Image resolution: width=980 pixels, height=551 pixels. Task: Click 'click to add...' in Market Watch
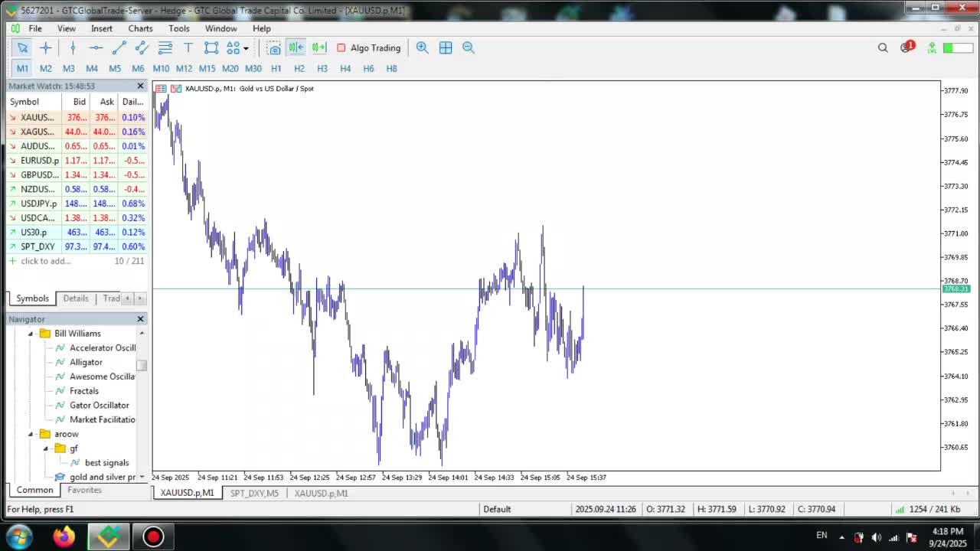tap(46, 261)
